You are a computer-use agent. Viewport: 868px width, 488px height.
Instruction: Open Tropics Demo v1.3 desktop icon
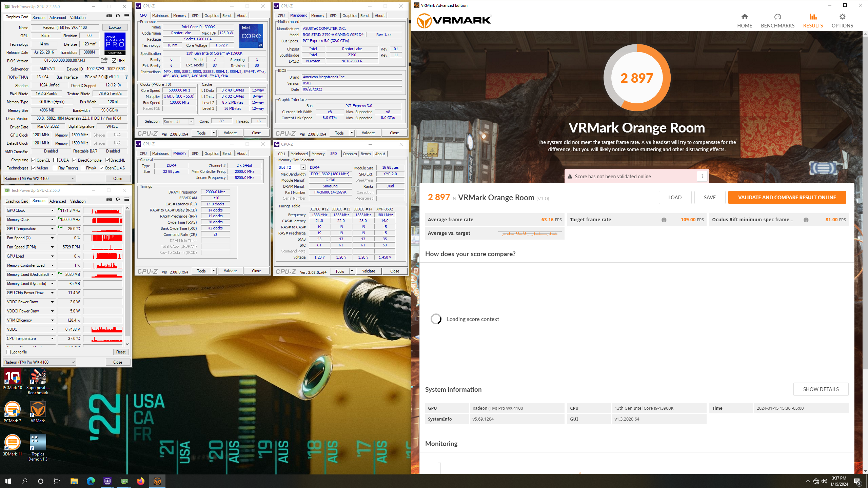pyautogui.click(x=38, y=448)
